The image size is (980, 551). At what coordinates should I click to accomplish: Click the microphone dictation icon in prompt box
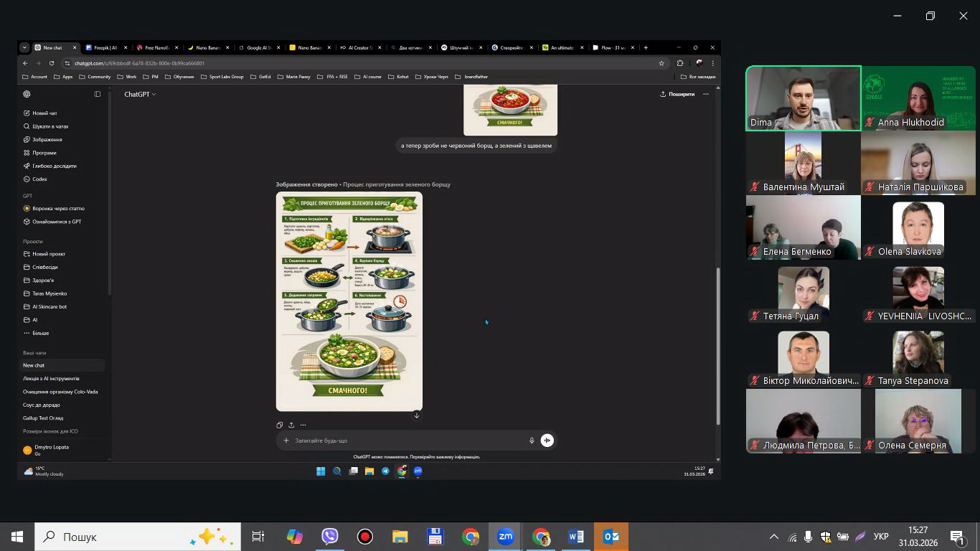532,441
